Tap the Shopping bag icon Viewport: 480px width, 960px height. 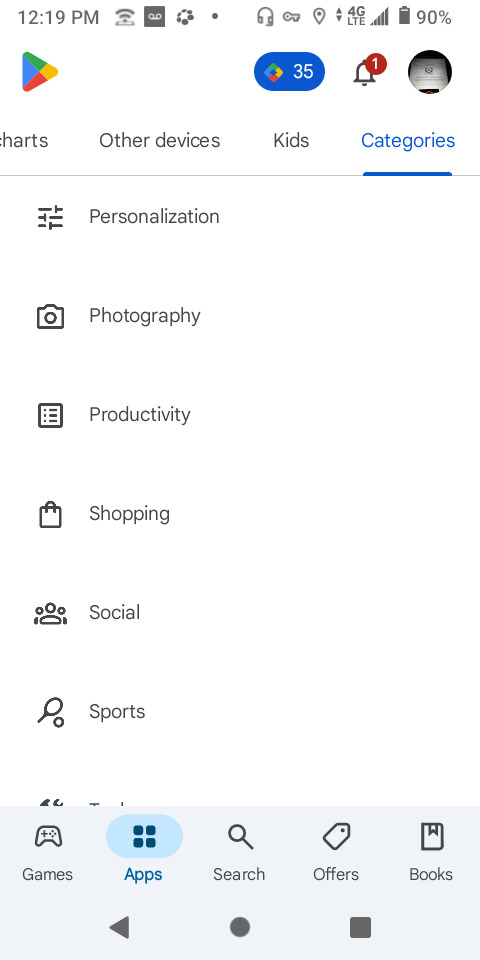(50, 514)
